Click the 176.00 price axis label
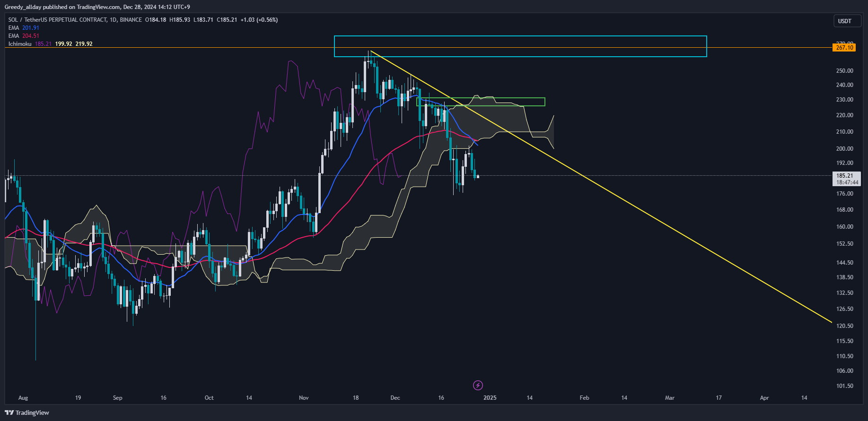This screenshot has width=868, height=421. click(845, 194)
